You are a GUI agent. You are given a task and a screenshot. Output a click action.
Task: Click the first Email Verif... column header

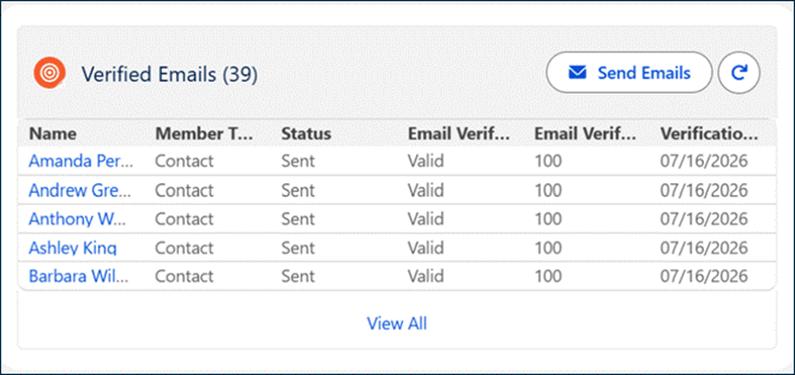coord(458,134)
